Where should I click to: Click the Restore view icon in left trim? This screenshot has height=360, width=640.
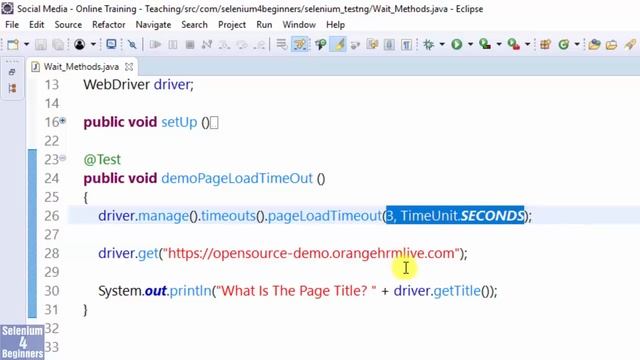[x=12, y=72]
